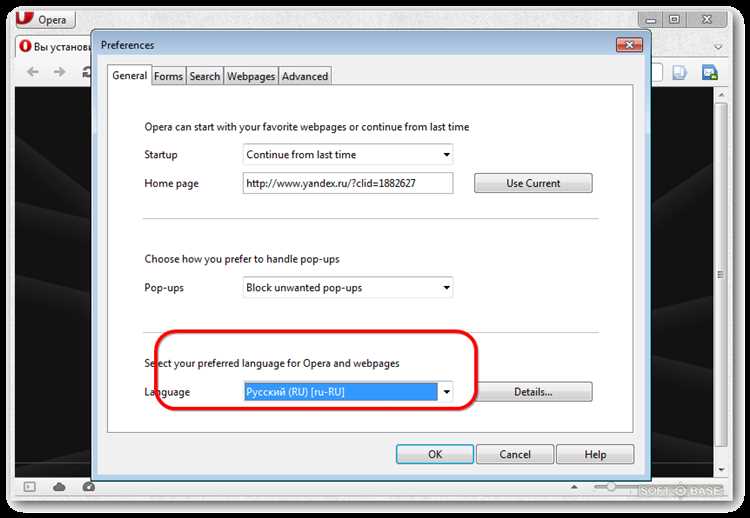Switch to the Forms tab
This screenshot has width=750, height=518.
[168, 77]
